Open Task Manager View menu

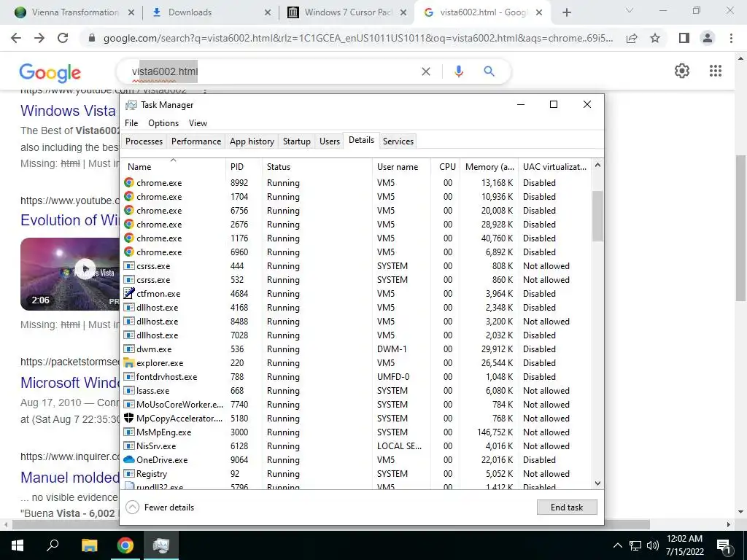(x=198, y=122)
